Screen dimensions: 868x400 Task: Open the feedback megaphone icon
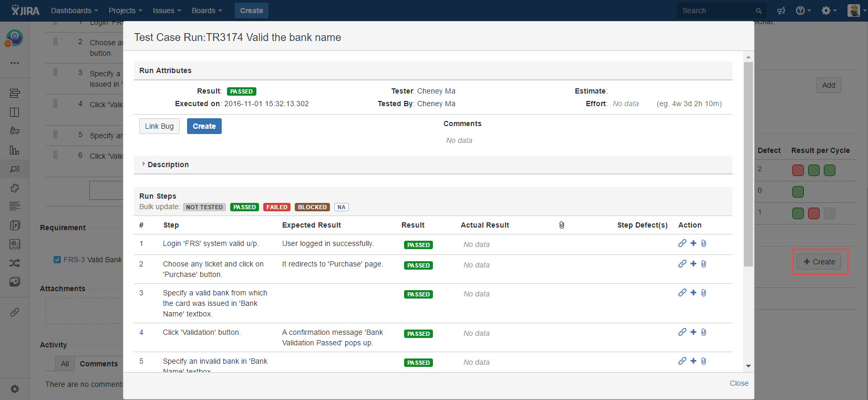(x=781, y=11)
